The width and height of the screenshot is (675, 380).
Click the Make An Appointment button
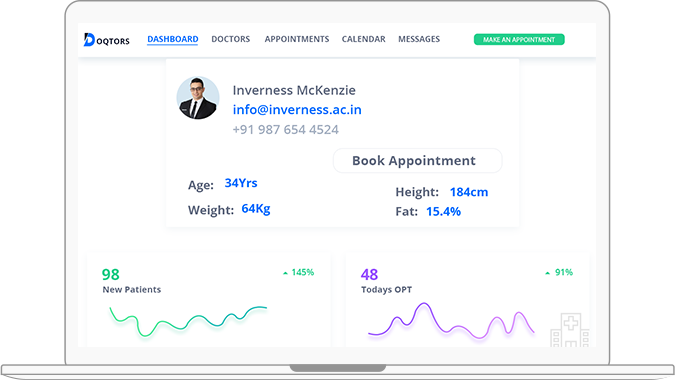pos(519,40)
